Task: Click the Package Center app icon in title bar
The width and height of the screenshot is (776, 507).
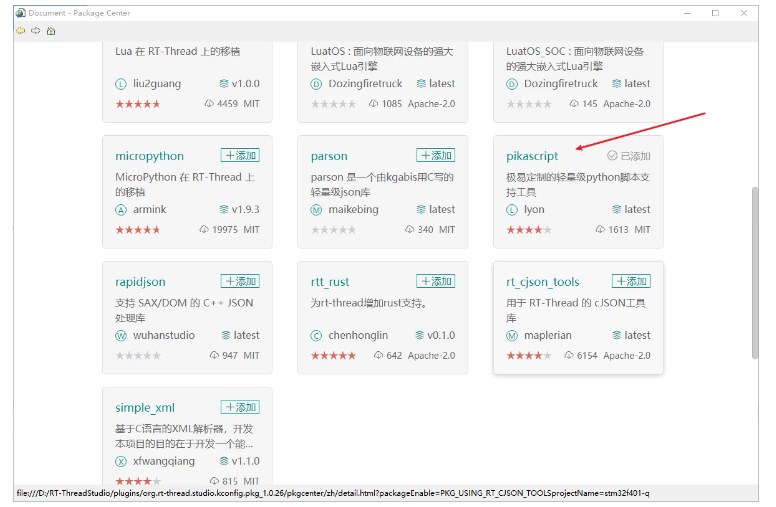Action: [21, 13]
